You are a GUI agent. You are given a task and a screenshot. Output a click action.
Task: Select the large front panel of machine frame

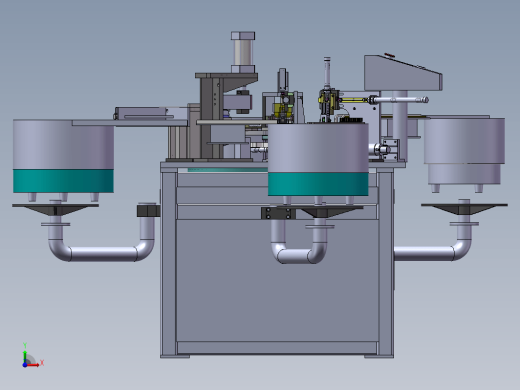[x=277, y=280]
